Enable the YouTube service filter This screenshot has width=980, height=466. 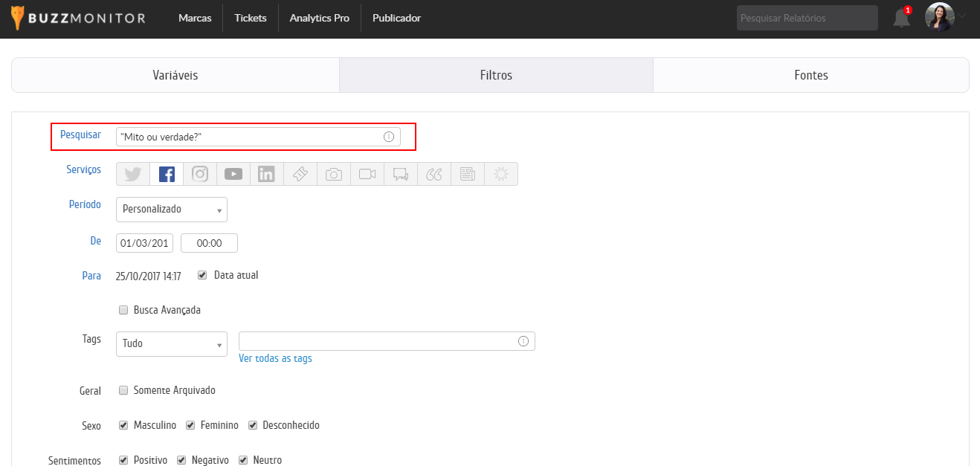click(x=233, y=174)
